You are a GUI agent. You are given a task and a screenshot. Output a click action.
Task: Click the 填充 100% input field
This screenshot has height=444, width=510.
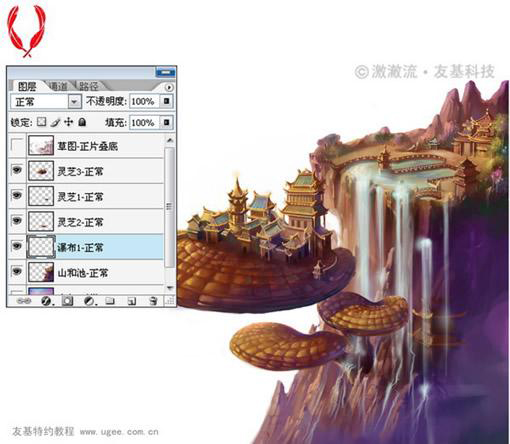coord(144,122)
